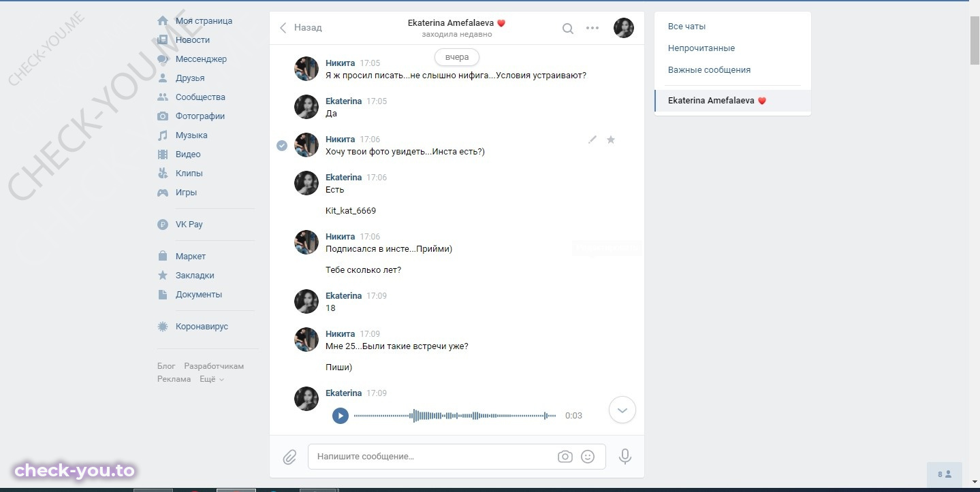The image size is (980, 492).
Task: Go back with Назад button
Action: point(300,28)
